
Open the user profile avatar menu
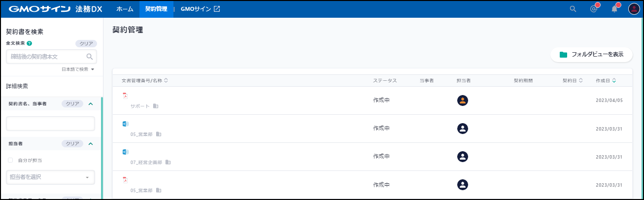click(x=634, y=9)
